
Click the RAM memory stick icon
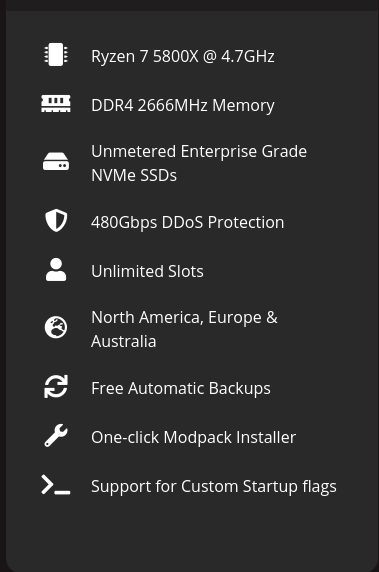click(56, 104)
